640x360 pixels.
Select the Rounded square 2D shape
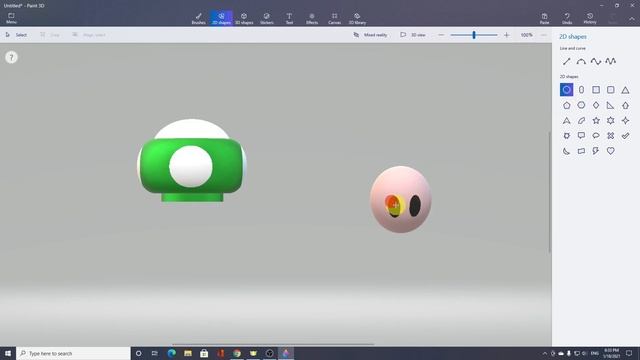(611, 90)
